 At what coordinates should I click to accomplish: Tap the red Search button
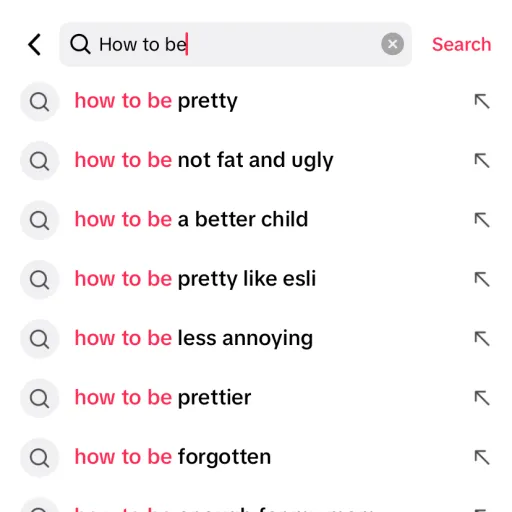point(462,44)
